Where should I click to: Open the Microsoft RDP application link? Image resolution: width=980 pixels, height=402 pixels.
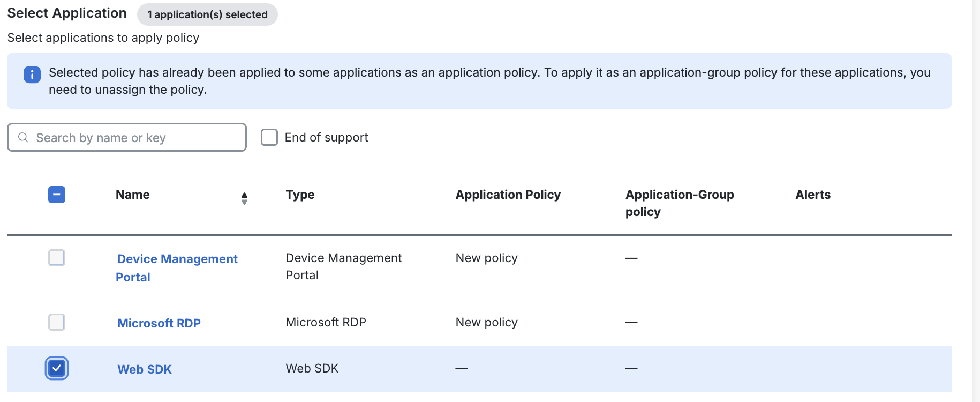tap(159, 323)
